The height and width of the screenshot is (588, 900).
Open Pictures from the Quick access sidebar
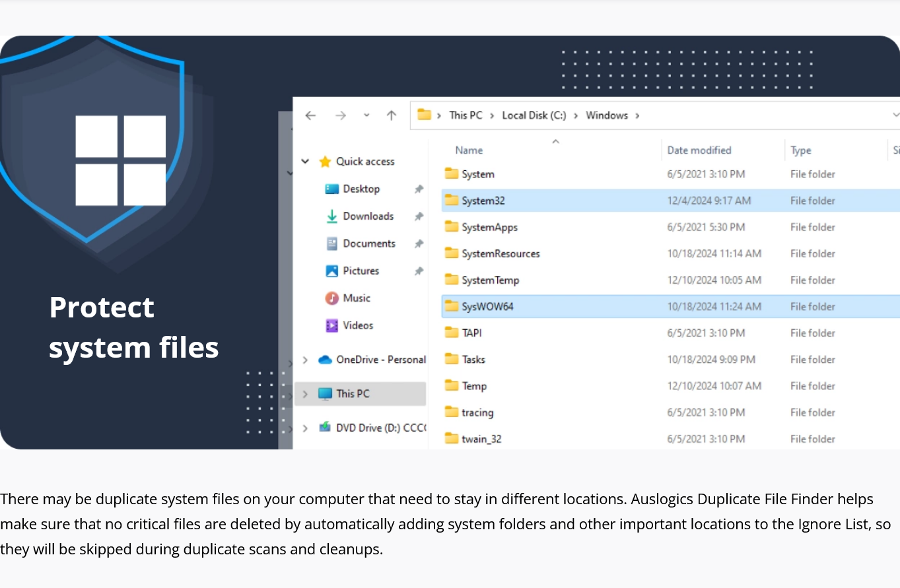361,271
